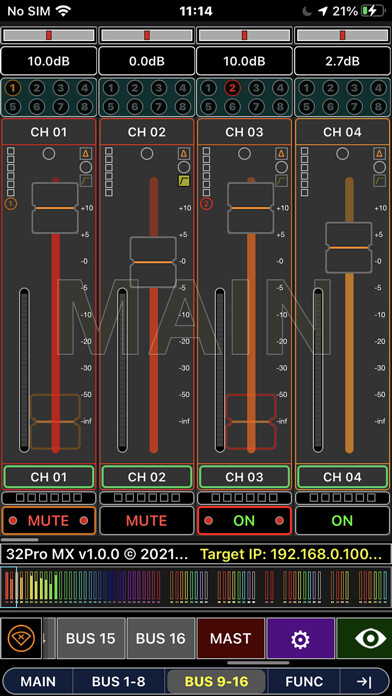Select the MAST master button

pos(230,638)
